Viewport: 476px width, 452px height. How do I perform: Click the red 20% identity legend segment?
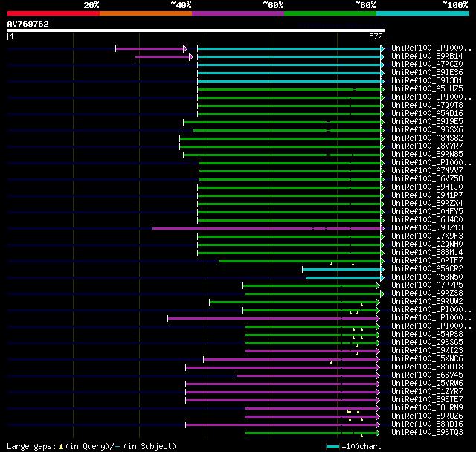54,13
